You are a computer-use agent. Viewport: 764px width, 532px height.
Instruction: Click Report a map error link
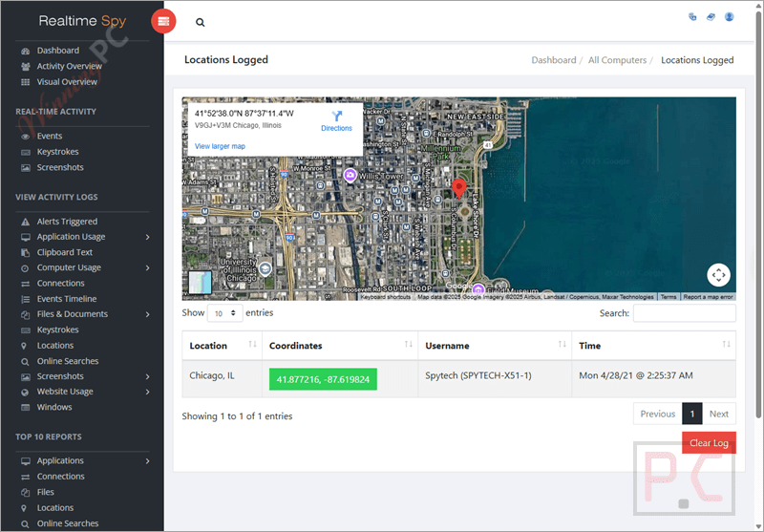pyautogui.click(x=708, y=297)
